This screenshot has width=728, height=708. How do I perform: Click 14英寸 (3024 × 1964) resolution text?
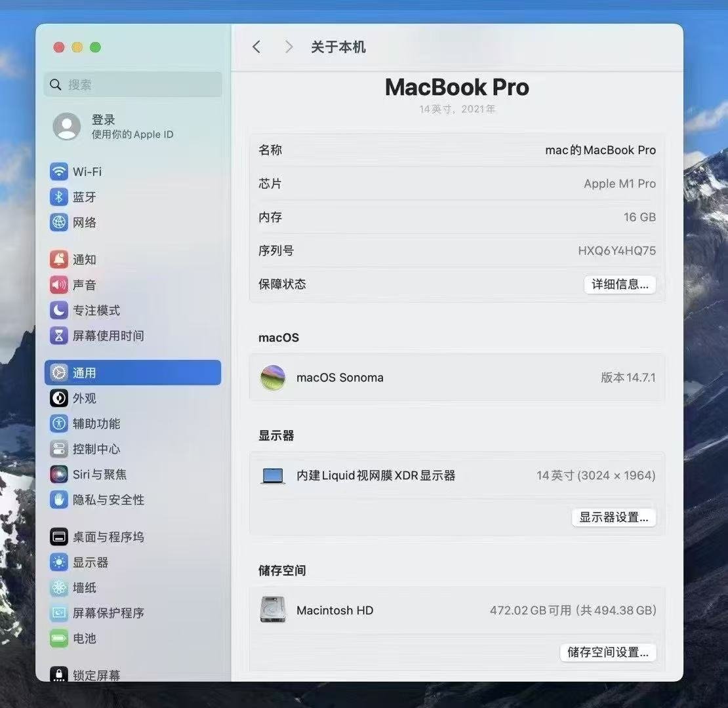(x=596, y=475)
